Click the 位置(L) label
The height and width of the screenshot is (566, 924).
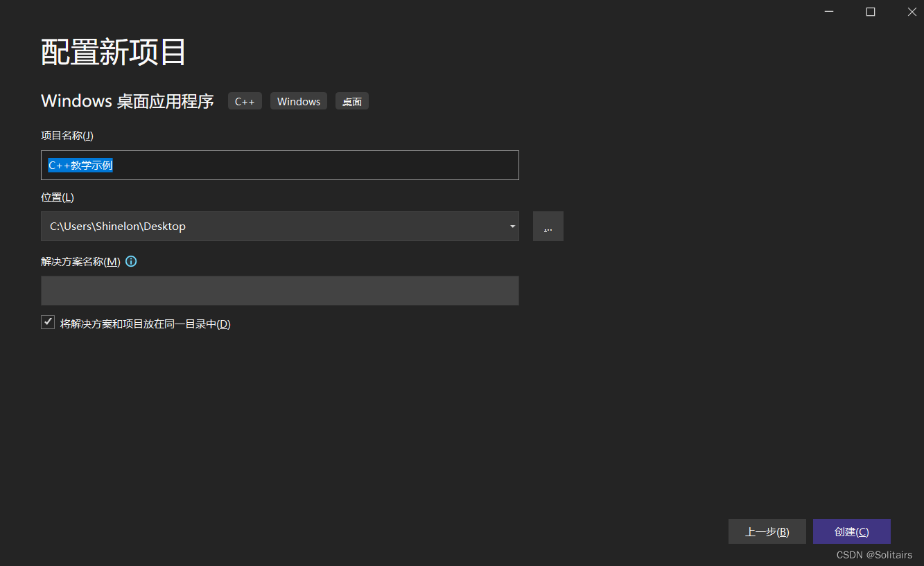[x=58, y=197]
